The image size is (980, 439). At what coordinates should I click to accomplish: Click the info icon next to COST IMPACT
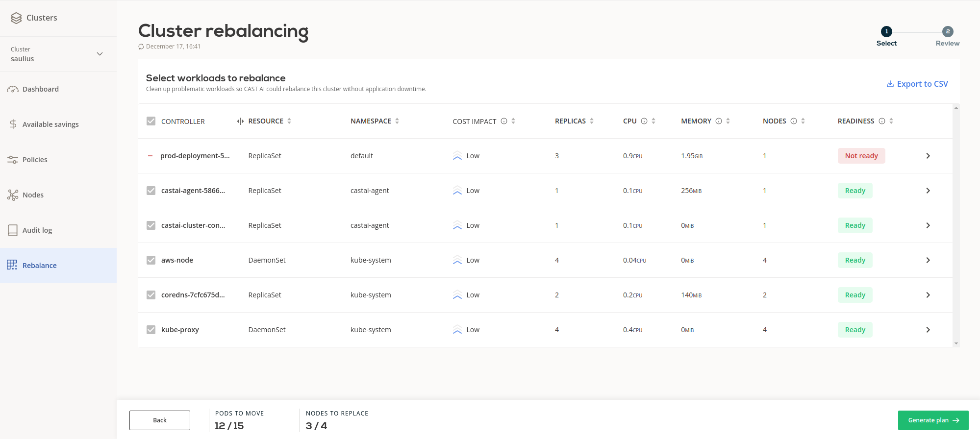504,121
